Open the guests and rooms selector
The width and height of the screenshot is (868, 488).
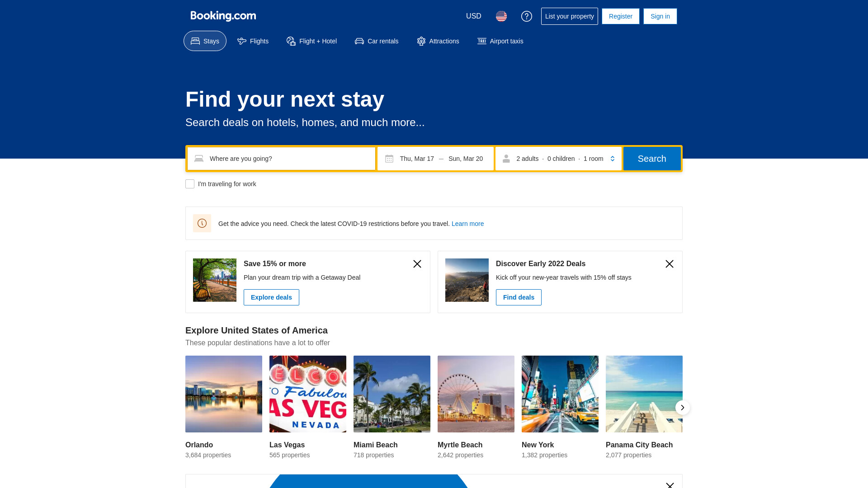558,159
